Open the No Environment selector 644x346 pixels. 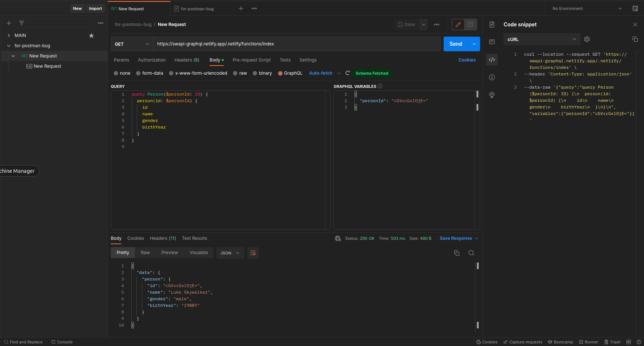point(587,8)
